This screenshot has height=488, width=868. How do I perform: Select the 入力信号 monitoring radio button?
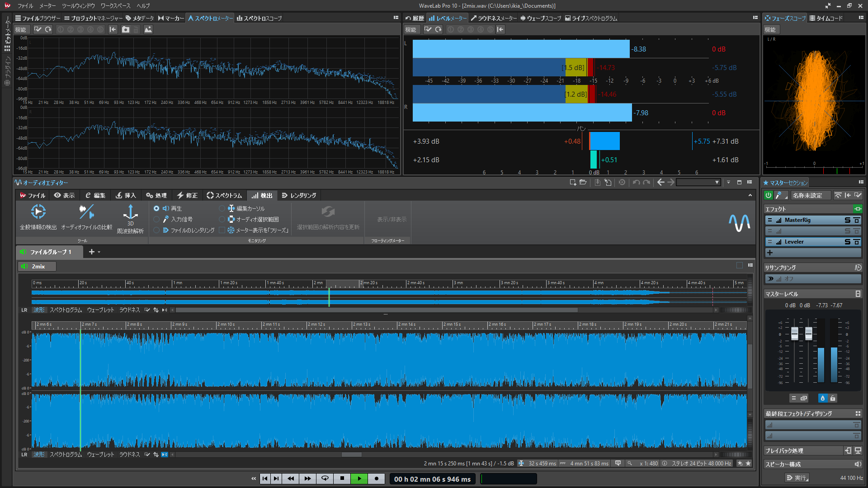pyautogui.click(x=157, y=219)
